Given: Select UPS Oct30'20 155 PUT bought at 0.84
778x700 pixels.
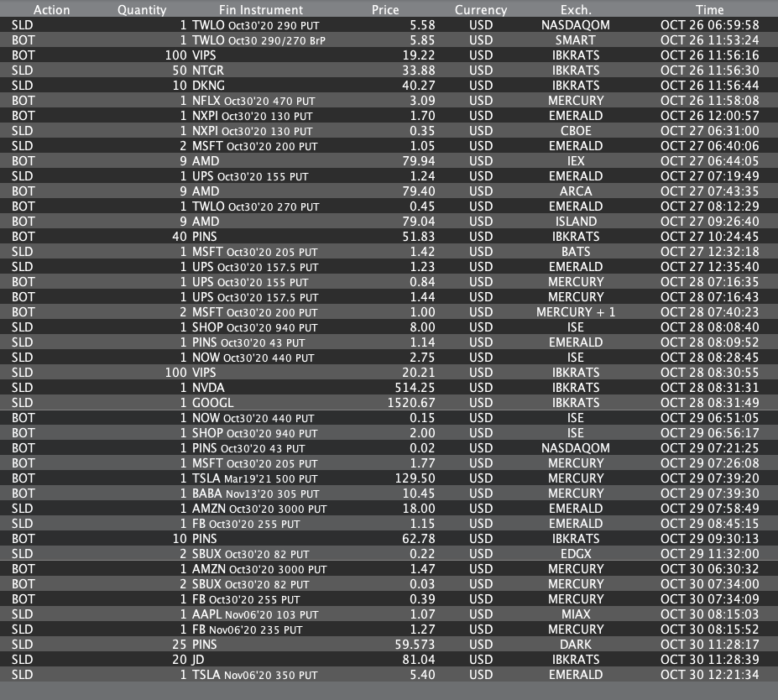Looking at the screenshot, I should click(x=389, y=282).
